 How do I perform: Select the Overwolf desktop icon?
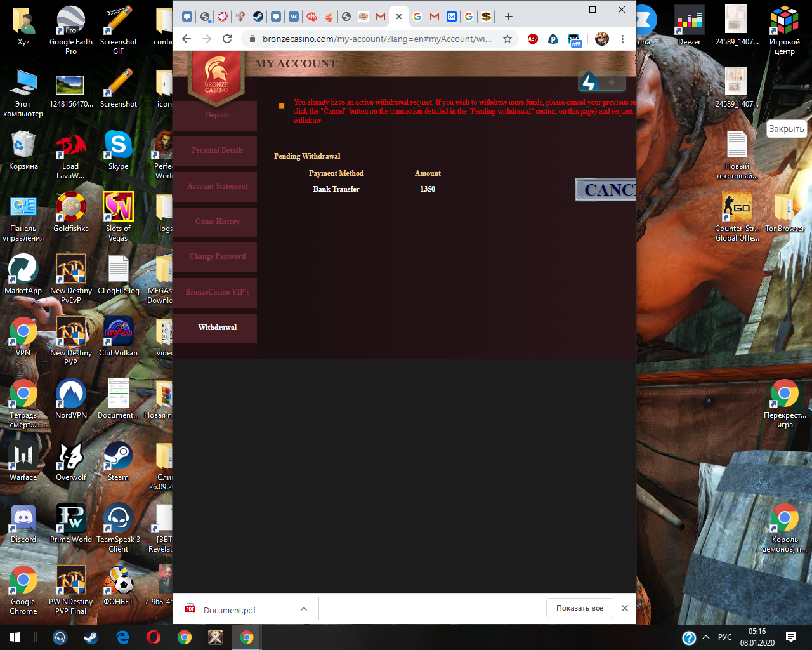tap(71, 461)
